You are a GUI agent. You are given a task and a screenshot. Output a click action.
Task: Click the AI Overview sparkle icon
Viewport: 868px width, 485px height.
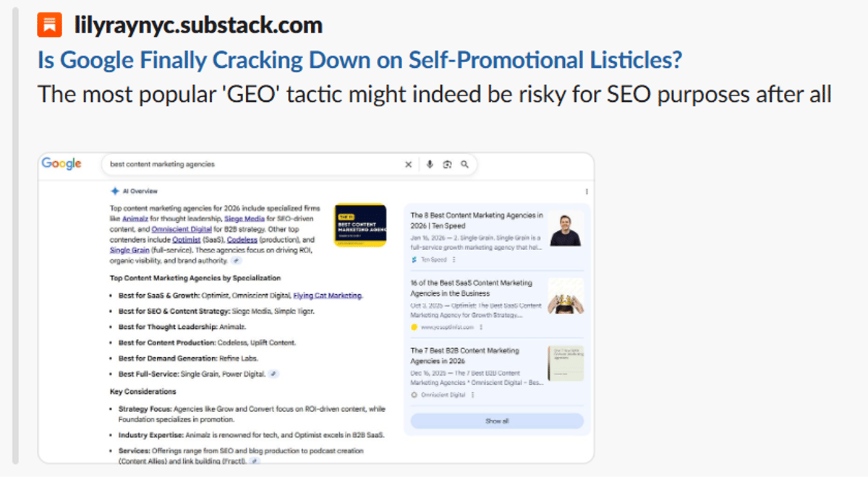[115, 191]
